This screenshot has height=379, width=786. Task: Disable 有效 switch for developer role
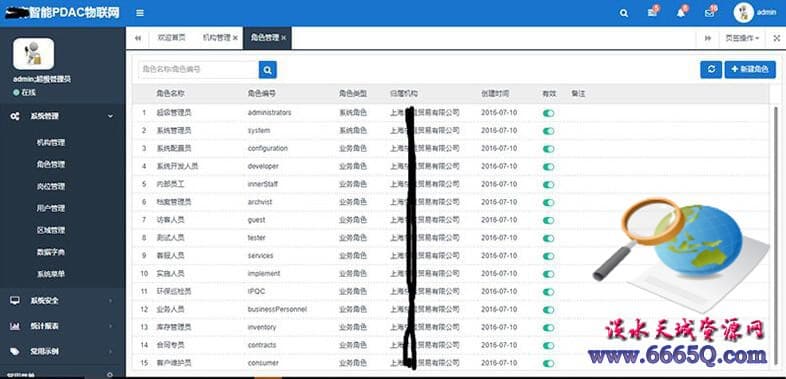click(548, 167)
